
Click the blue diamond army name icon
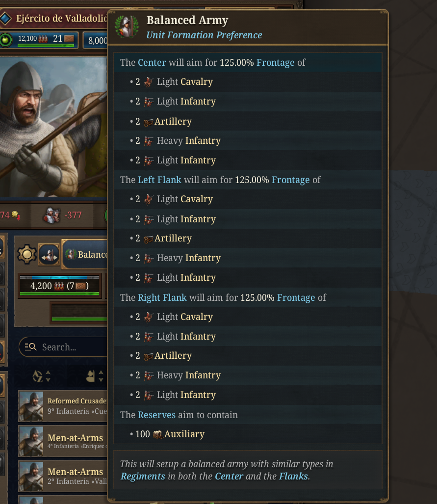pos(6,18)
